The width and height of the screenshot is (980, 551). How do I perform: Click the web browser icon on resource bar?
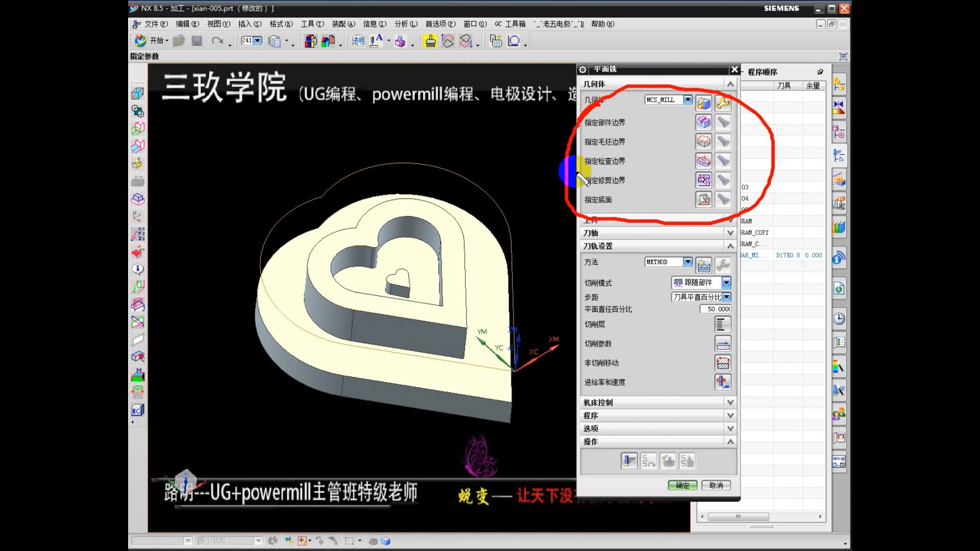pos(839,289)
